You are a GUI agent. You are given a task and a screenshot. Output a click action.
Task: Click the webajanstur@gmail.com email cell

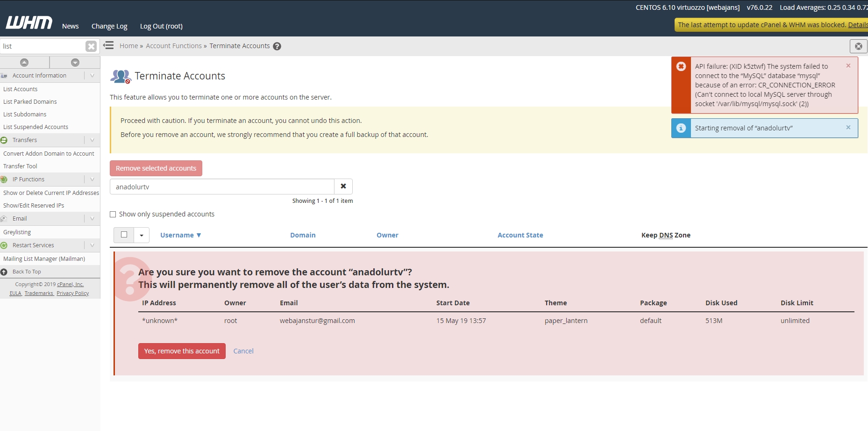tap(317, 321)
